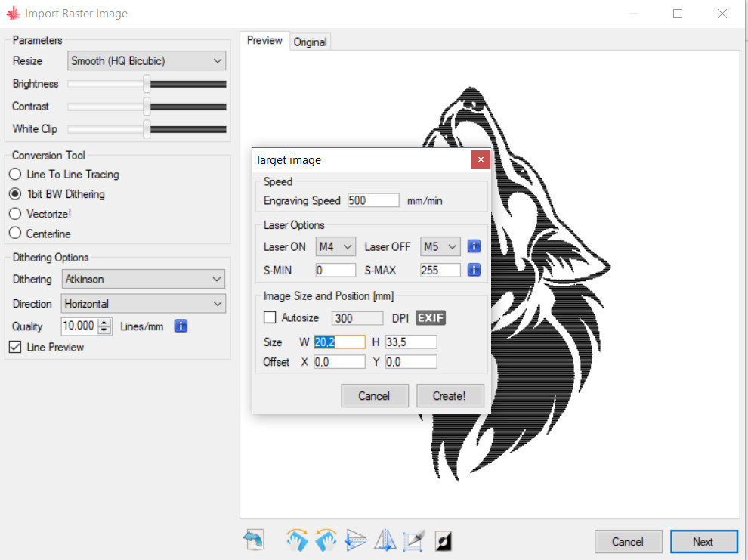Viewport: 748px width, 560px height.
Task: Open the Direction dropdown
Action: [144, 303]
